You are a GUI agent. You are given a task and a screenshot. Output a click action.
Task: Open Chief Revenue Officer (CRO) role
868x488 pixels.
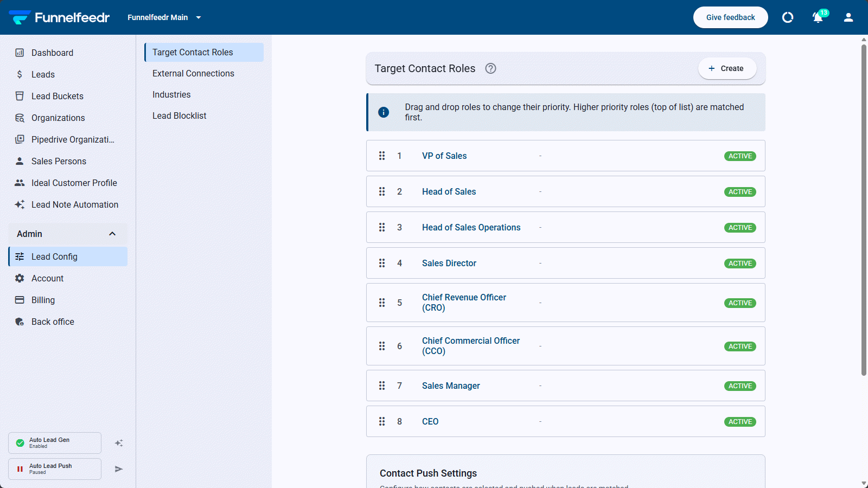tap(464, 303)
